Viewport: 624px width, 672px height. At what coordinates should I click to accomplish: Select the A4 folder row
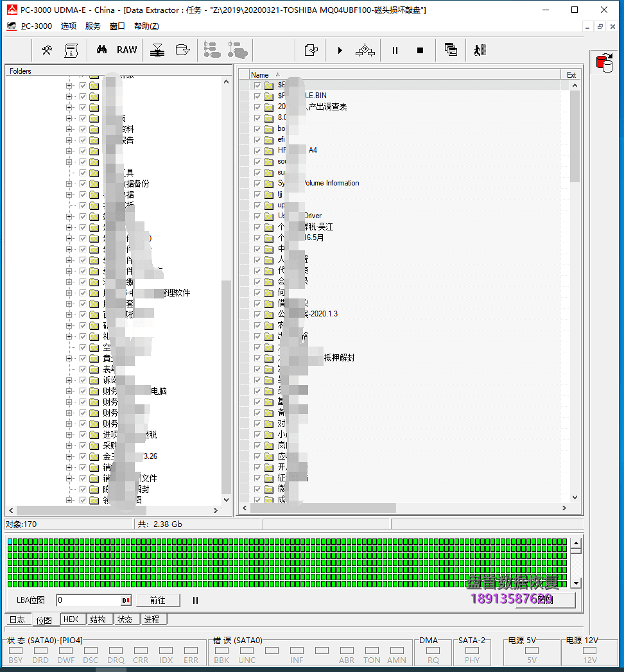point(405,150)
